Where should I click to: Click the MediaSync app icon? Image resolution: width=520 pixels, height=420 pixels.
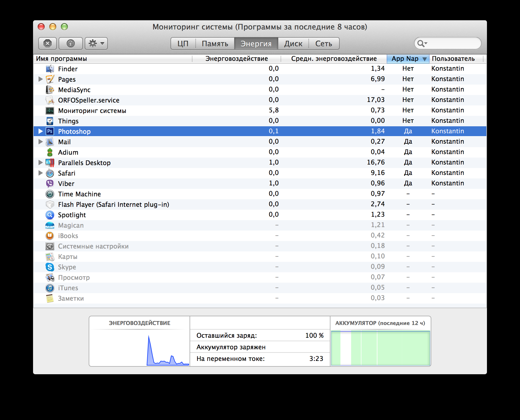tap(50, 90)
